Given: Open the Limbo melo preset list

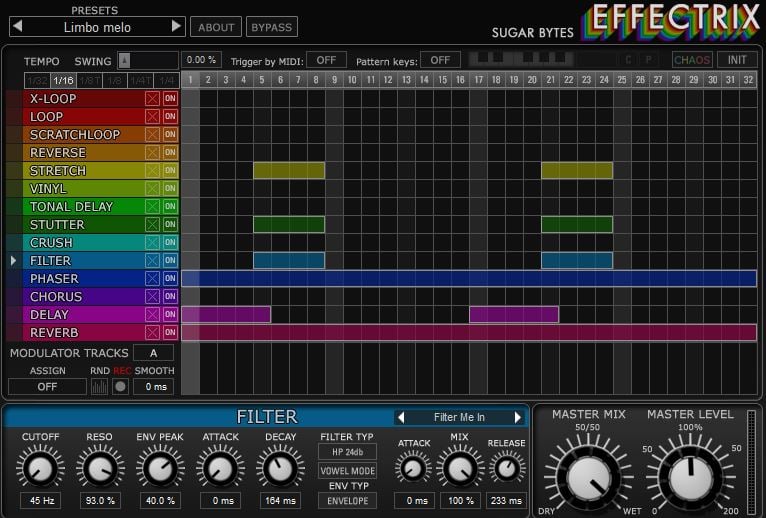Looking at the screenshot, I should [97, 27].
